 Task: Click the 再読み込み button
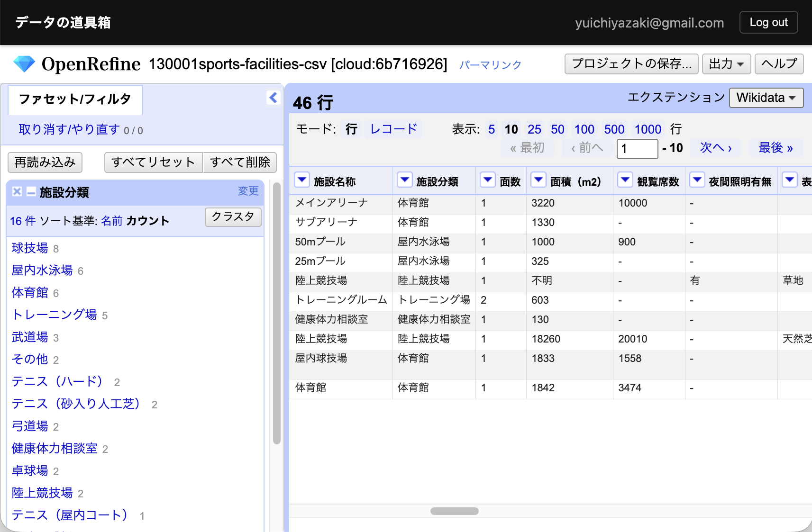45,162
